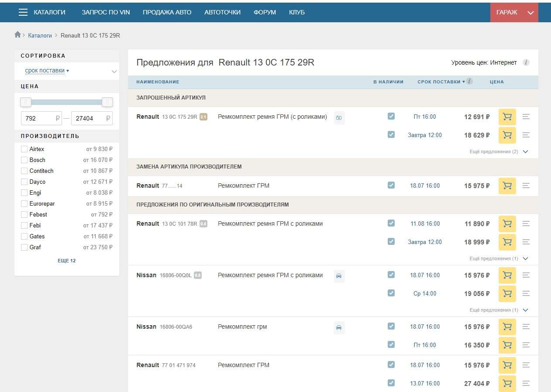Image resolution: width=551 pixels, height=392 pixels.
Task: Check the Bosch manufacturer filter
Action: pyautogui.click(x=24, y=160)
